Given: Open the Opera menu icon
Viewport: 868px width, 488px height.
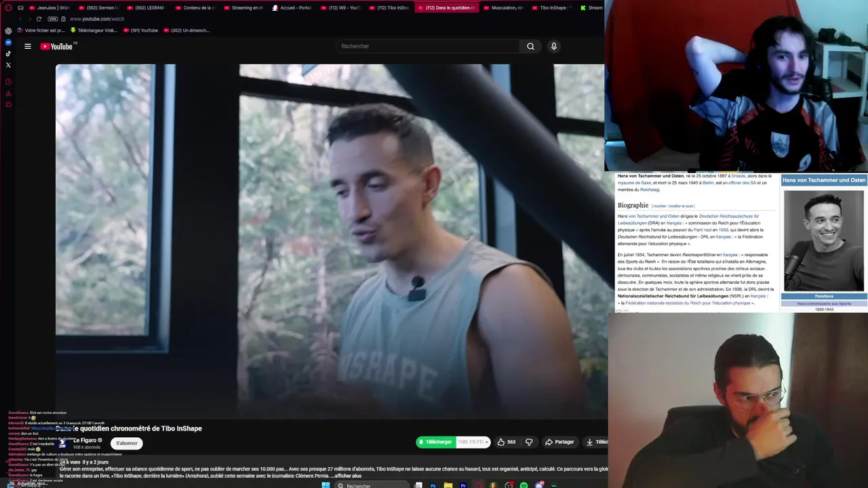Looking at the screenshot, I should pyautogui.click(x=8, y=7).
